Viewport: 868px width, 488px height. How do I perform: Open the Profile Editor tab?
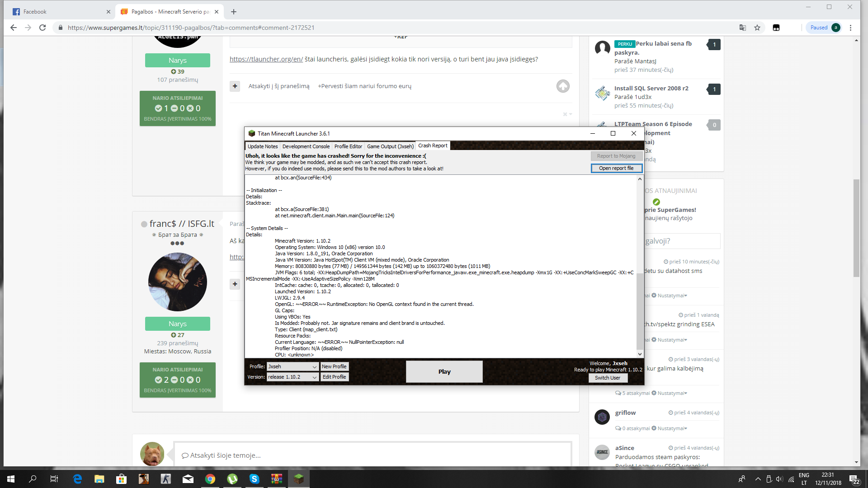click(x=348, y=146)
